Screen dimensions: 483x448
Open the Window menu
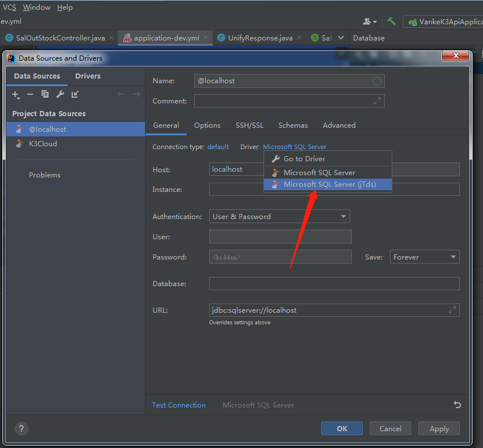click(36, 8)
